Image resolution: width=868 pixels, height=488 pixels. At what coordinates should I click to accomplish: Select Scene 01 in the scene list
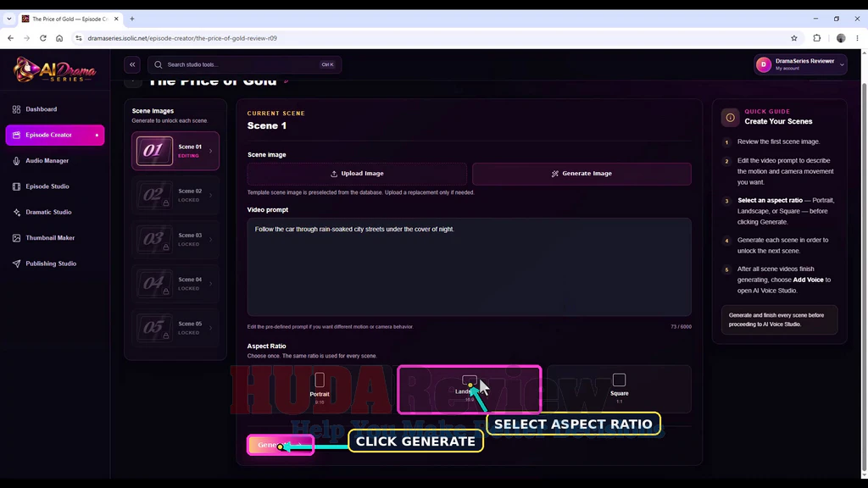pyautogui.click(x=175, y=151)
